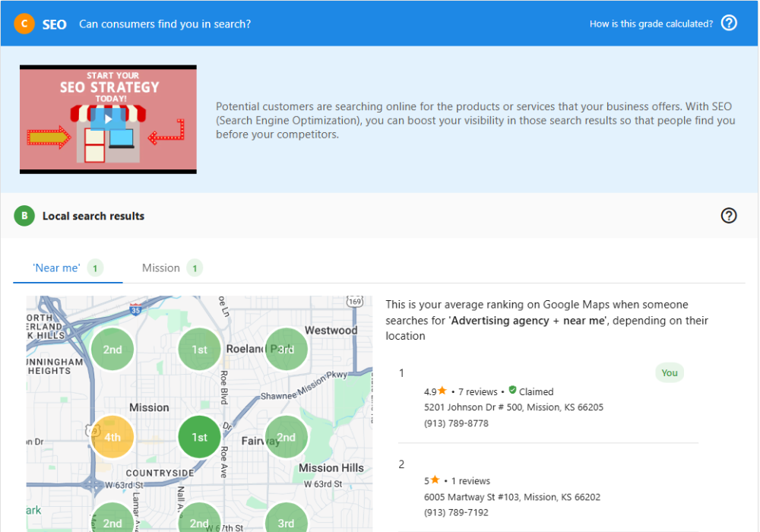The height and width of the screenshot is (532, 760).
Task: Click the green 'You' badge
Action: (669, 372)
